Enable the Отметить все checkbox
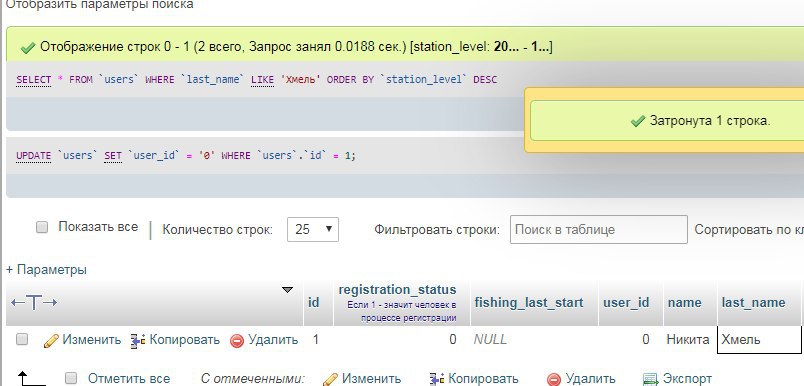 pos(71,378)
